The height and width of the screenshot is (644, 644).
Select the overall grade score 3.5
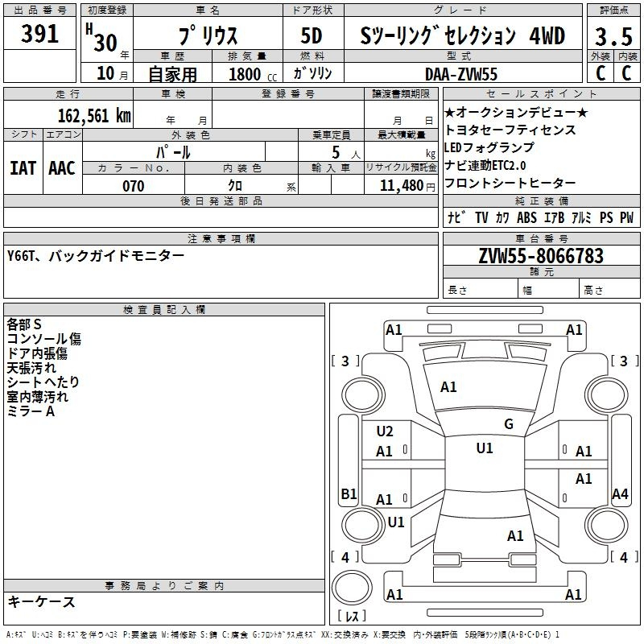(x=612, y=36)
